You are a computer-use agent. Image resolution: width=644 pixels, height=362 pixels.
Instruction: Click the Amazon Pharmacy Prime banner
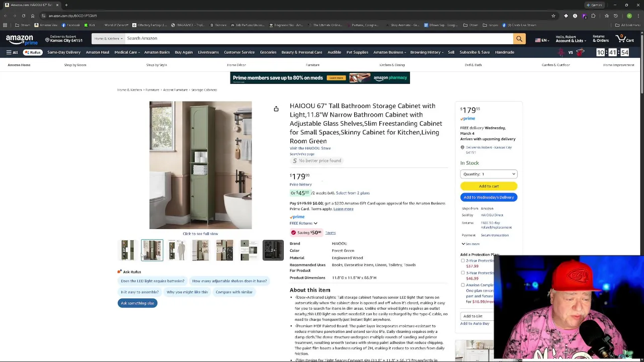click(320, 78)
